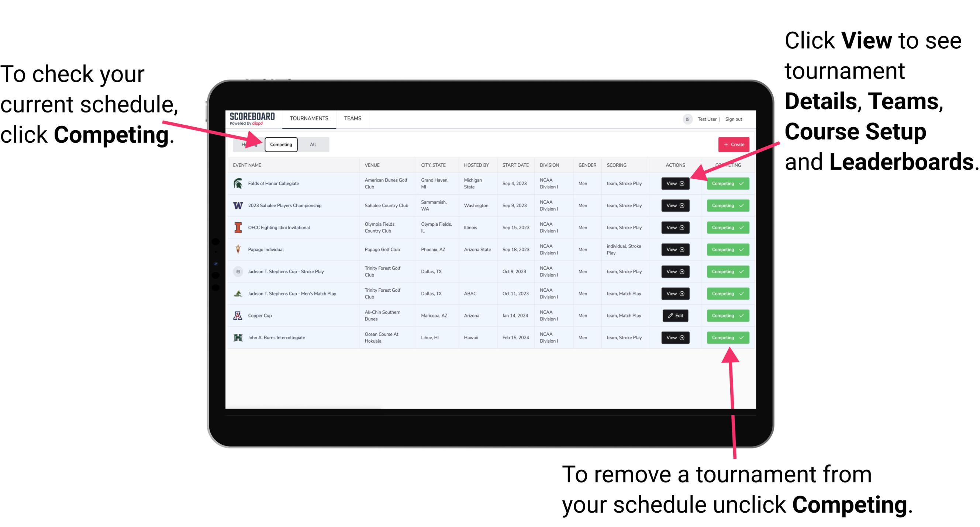Select the Competing filter tab
The image size is (980, 527).
280,145
